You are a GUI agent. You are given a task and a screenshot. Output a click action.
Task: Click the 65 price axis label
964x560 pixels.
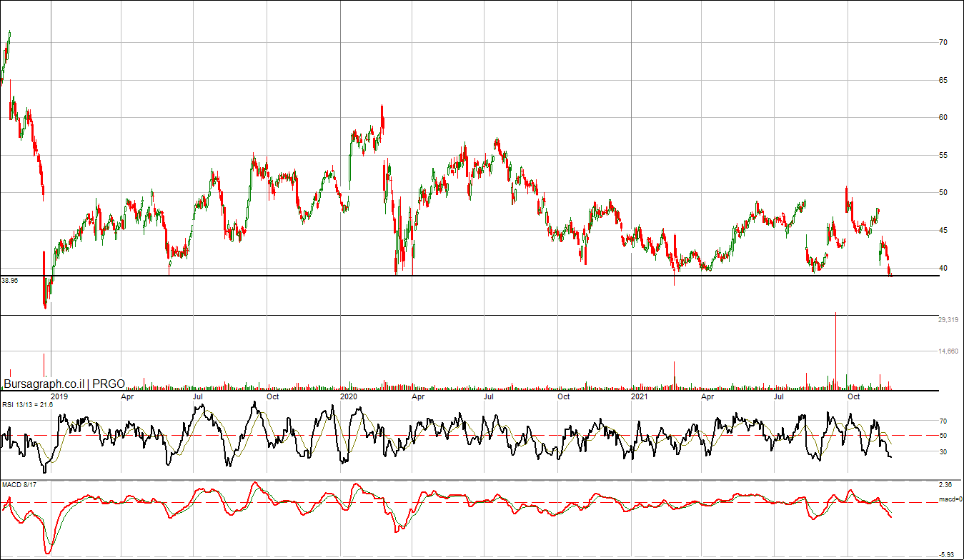pos(943,80)
